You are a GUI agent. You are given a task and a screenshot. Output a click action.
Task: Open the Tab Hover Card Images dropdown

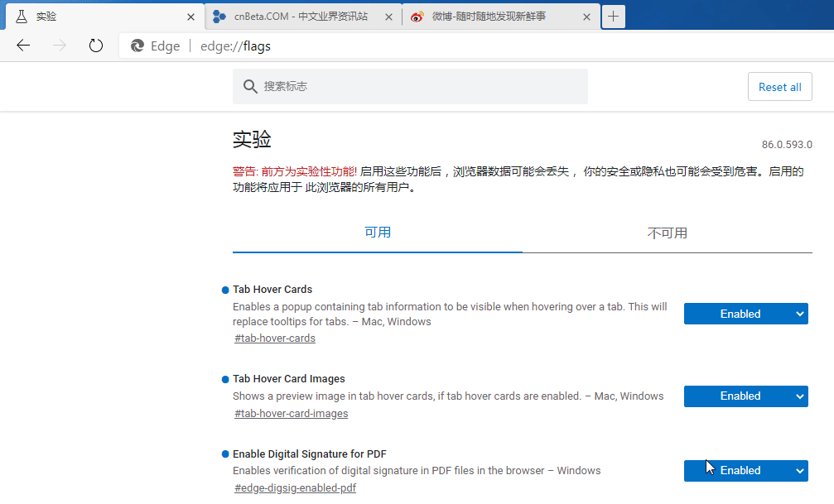[x=745, y=396]
